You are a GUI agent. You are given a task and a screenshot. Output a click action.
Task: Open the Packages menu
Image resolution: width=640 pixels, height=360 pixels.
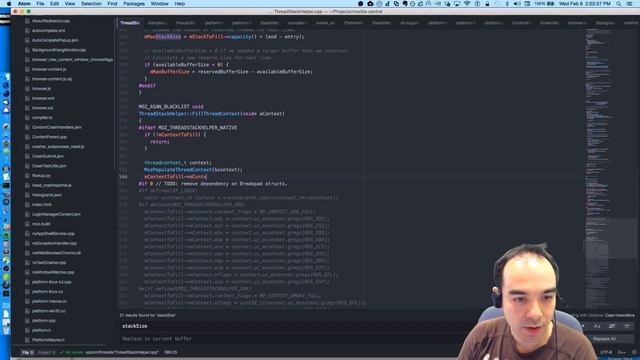click(x=134, y=4)
